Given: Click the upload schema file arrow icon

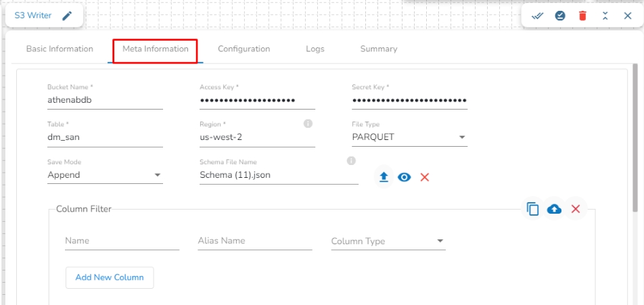Looking at the screenshot, I should tap(384, 177).
